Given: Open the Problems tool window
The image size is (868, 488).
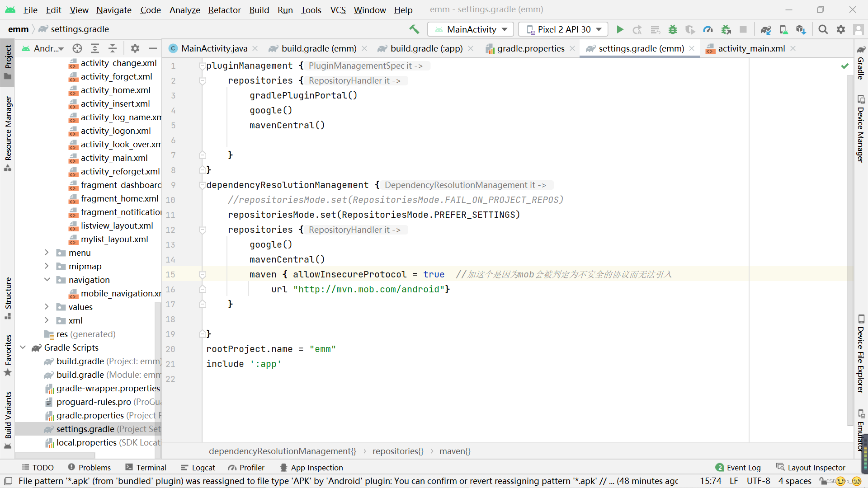Looking at the screenshot, I should tap(89, 468).
